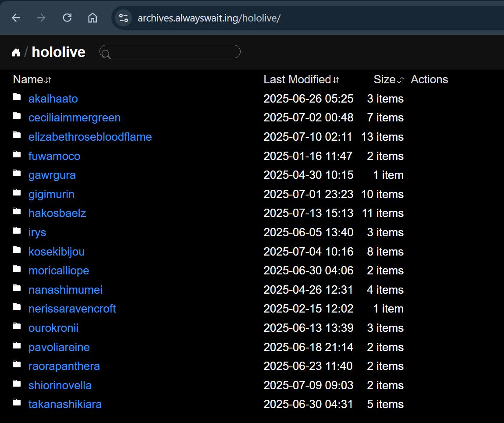The width and height of the screenshot is (504, 423).
Task: Open the irys folder link
Action: point(37,232)
